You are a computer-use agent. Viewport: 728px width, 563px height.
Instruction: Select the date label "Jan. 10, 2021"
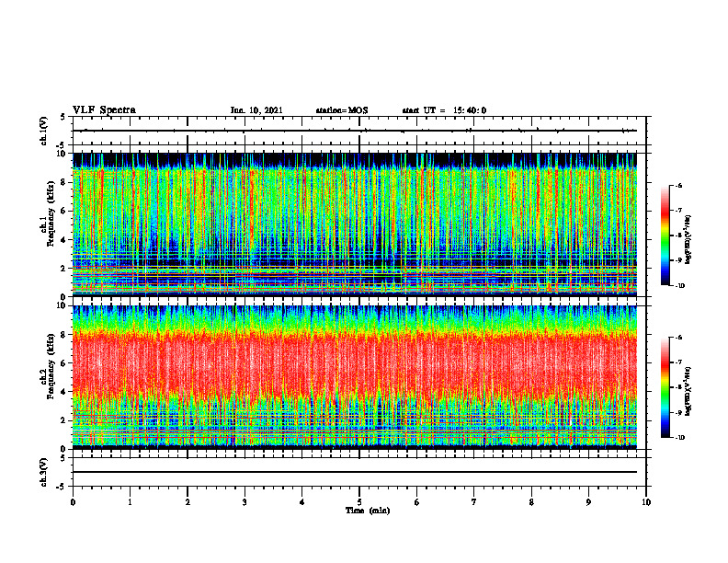256,110
